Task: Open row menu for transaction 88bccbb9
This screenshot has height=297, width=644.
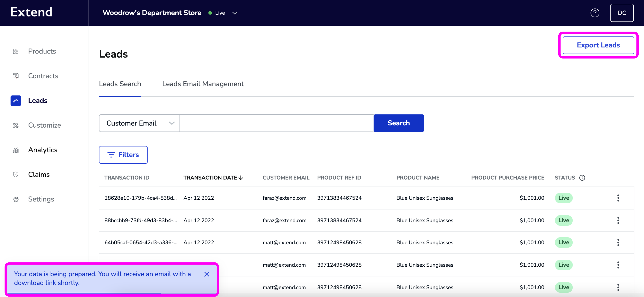Action: [x=618, y=221]
